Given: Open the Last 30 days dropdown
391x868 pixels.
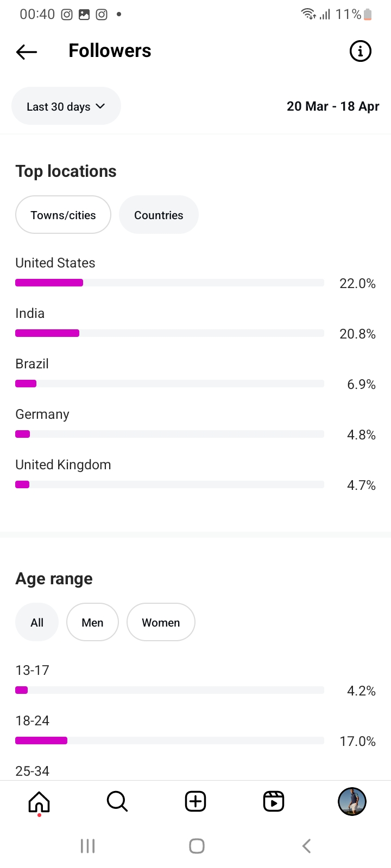Looking at the screenshot, I should pyautogui.click(x=66, y=106).
